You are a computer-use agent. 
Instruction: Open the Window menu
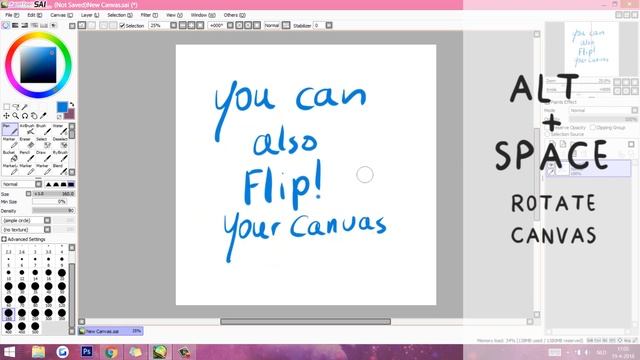point(203,15)
